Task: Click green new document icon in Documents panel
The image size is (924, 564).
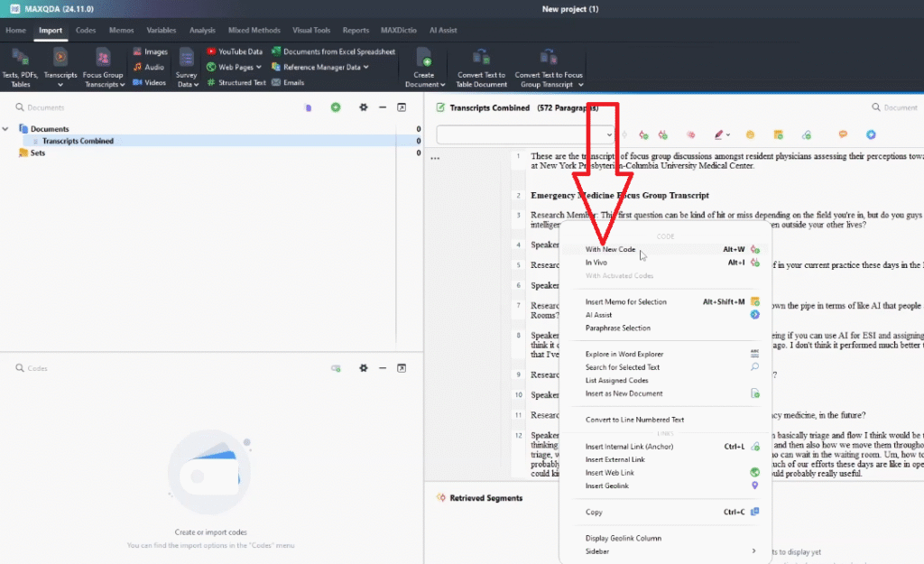Action: [336, 107]
